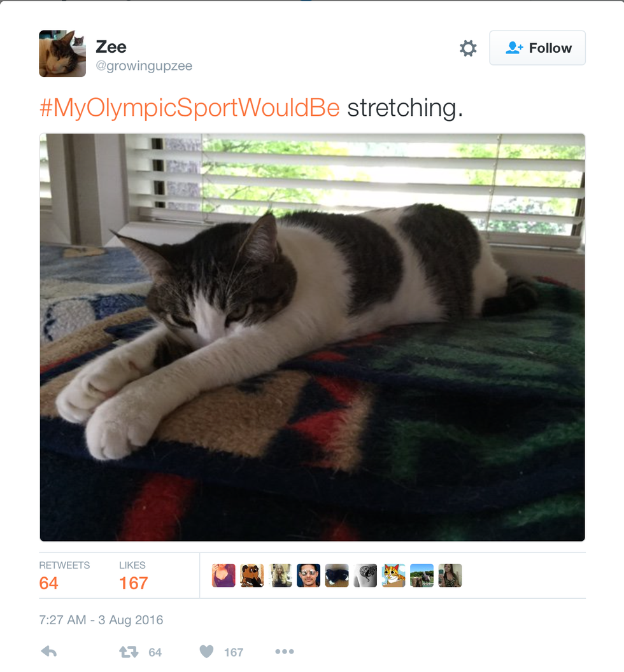Open first liker avatar in pink
Image resolution: width=624 pixels, height=672 pixels.
pos(223,575)
